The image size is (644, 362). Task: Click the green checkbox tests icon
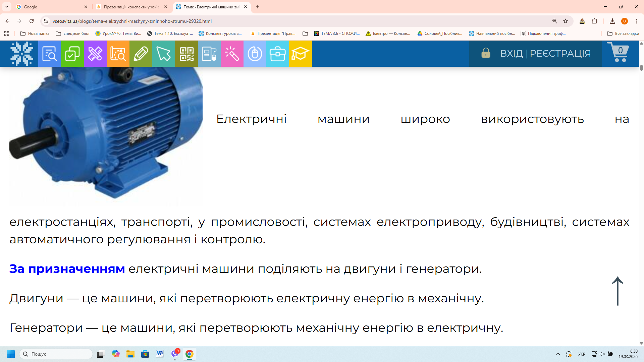tap(72, 54)
